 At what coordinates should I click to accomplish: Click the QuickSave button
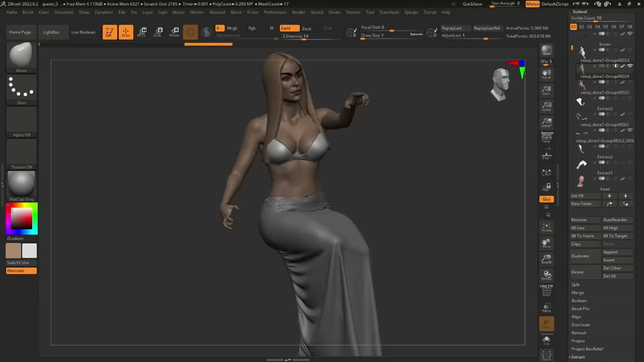473,4
